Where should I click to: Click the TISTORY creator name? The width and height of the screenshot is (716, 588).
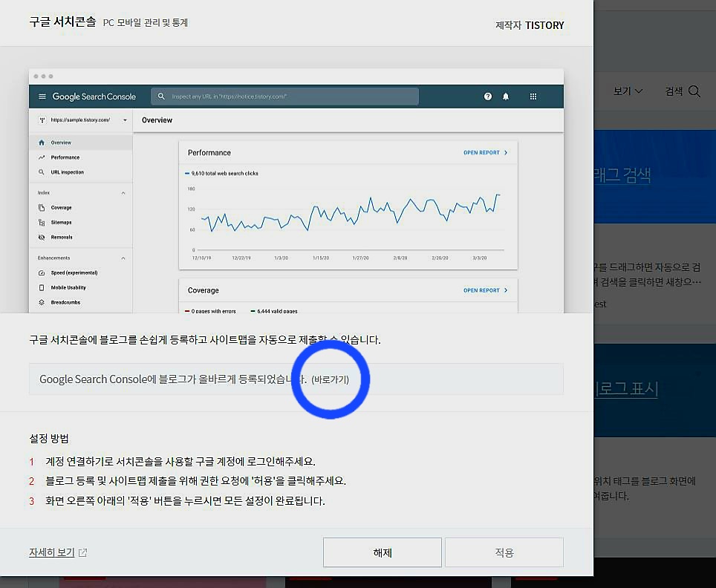(x=544, y=25)
